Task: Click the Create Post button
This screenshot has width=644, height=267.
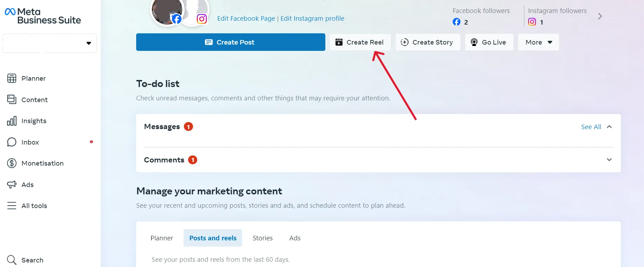Action: click(231, 42)
